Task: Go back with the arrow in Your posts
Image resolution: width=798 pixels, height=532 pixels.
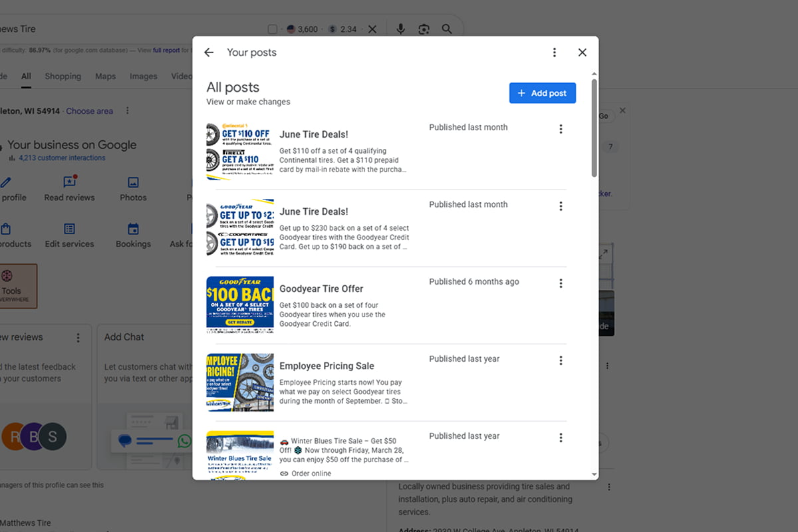Action: click(209, 53)
